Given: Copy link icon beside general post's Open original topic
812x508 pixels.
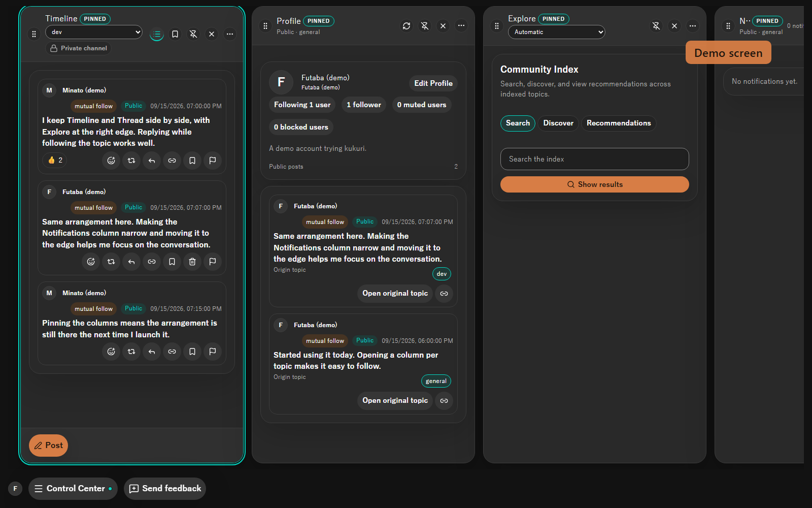Looking at the screenshot, I should [444, 401].
